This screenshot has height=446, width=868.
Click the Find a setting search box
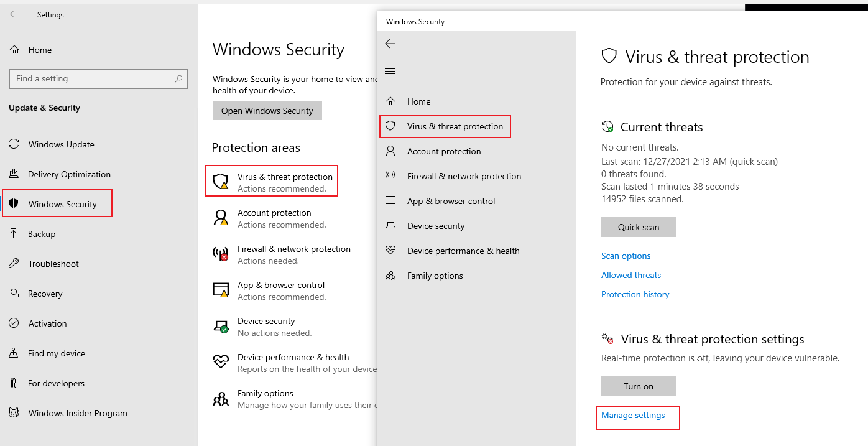pyautogui.click(x=98, y=78)
